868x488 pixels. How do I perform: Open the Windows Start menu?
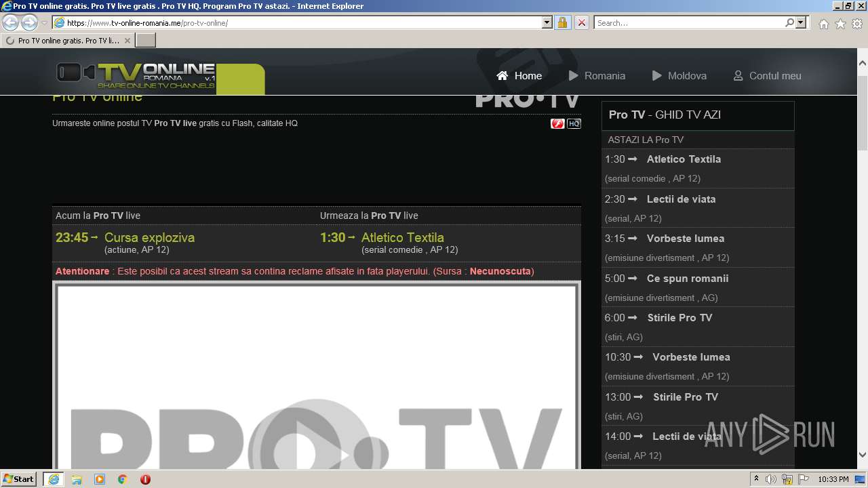[x=19, y=479]
